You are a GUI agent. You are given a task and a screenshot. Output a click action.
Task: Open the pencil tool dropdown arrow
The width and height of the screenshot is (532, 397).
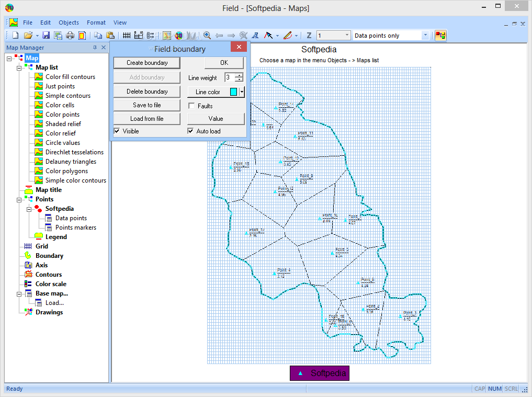coord(296,36)
